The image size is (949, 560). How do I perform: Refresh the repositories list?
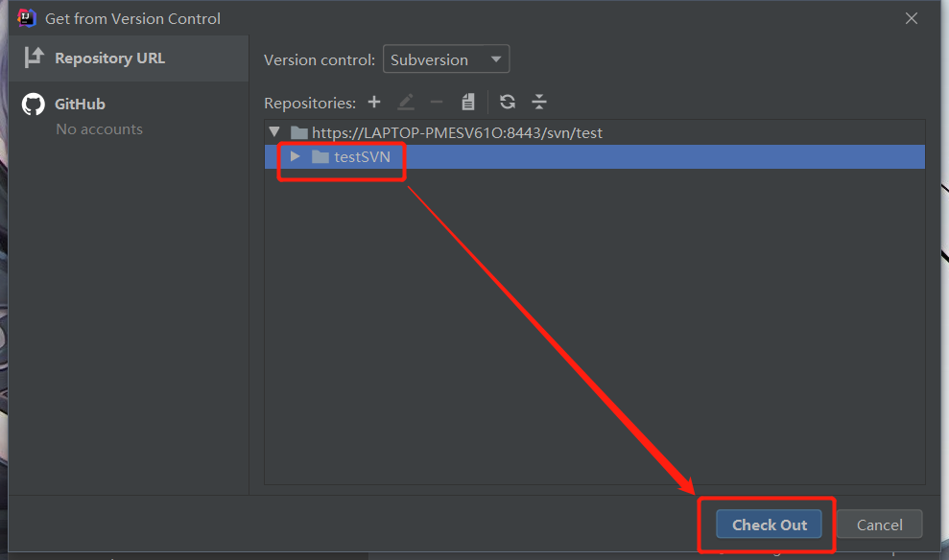tap(508, 102)
